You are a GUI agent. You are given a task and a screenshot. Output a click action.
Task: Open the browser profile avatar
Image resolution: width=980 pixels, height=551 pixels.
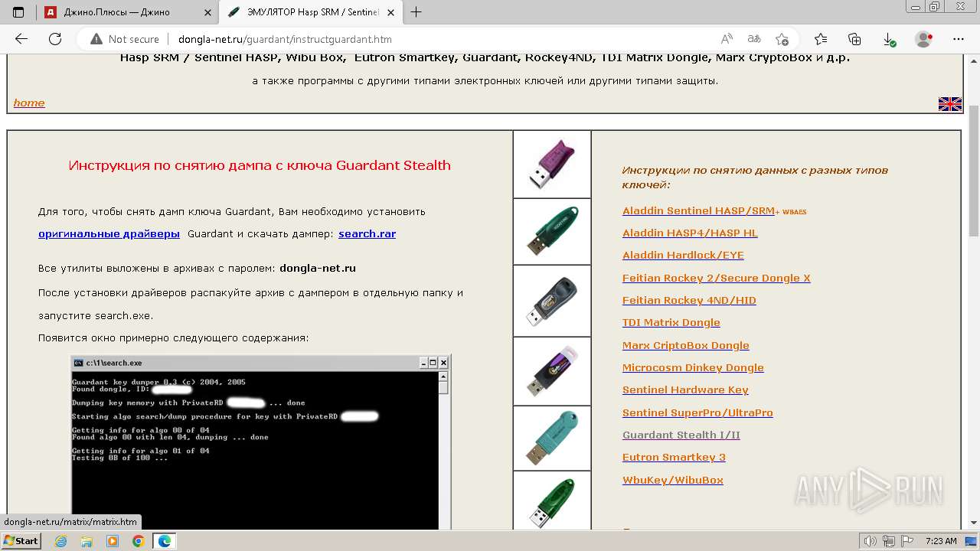pyautogui.click(x=924, y=39)
